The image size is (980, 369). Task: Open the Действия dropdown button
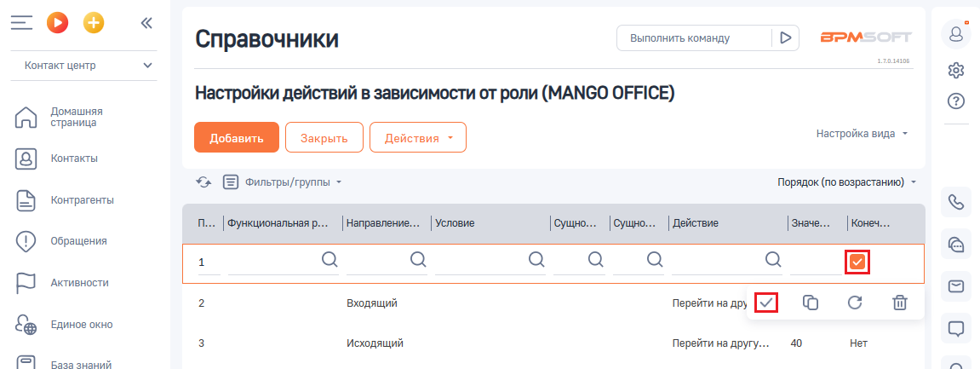click(418, 137)
